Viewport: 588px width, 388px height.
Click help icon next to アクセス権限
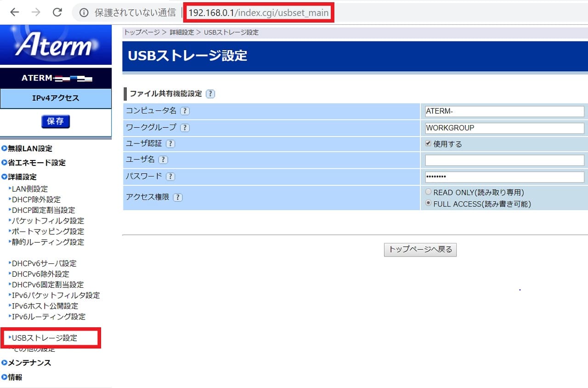click(x=177, y=197)
